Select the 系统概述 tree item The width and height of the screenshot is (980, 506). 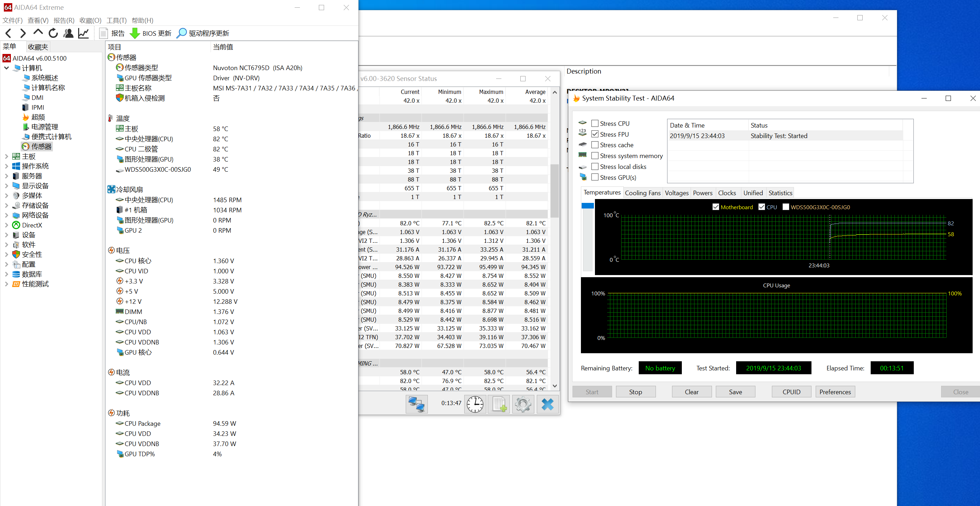coord(40,78)
